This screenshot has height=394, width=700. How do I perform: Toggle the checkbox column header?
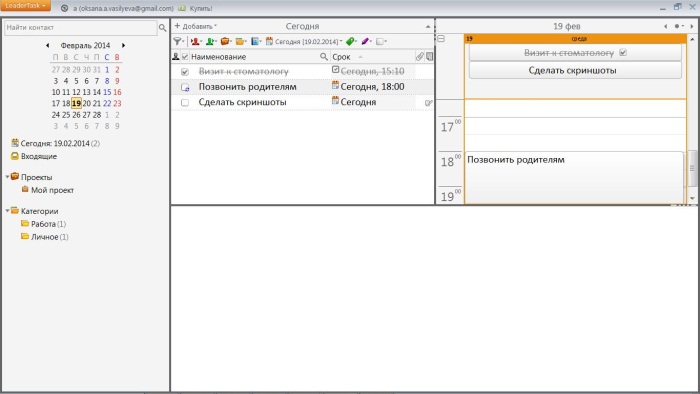coord(185,57)
